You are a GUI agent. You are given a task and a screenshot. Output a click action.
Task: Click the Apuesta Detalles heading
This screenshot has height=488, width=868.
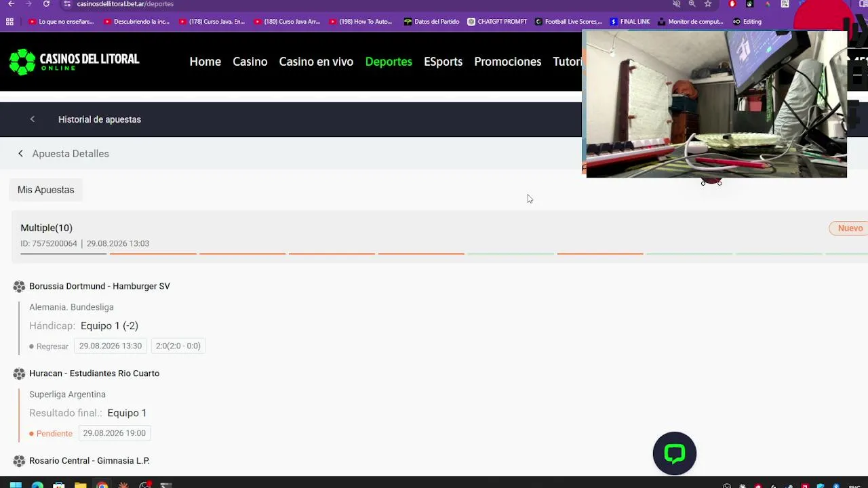pos(71,154)
